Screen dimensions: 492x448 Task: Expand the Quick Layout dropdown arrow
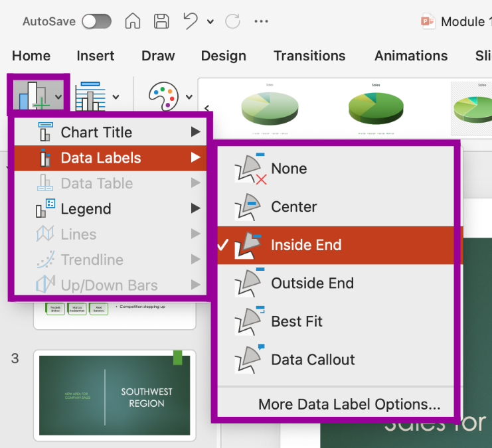(x=116, y=97)
